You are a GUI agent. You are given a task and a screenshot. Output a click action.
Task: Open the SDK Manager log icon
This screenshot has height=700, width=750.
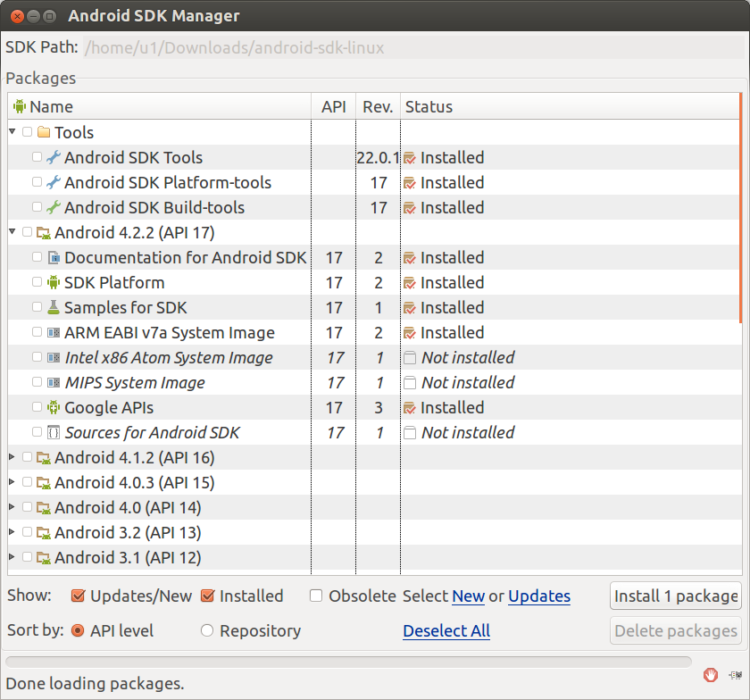click(735, 675)
